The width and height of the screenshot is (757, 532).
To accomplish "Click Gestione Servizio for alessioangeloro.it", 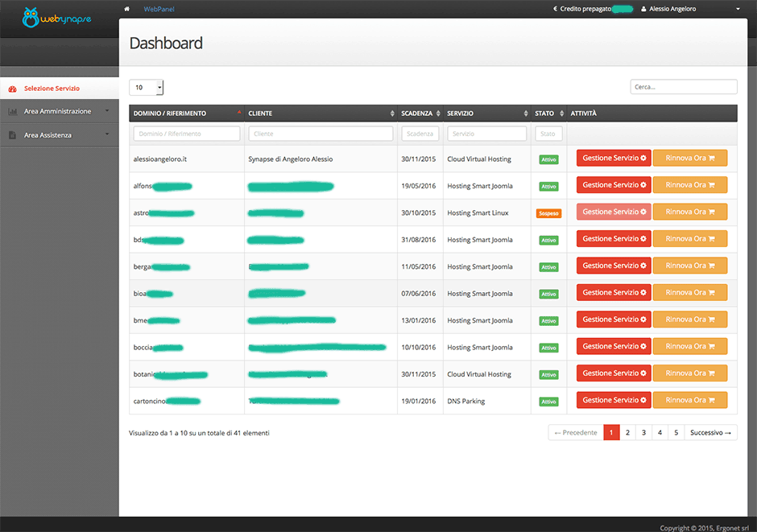I will (x=614, y=159).
